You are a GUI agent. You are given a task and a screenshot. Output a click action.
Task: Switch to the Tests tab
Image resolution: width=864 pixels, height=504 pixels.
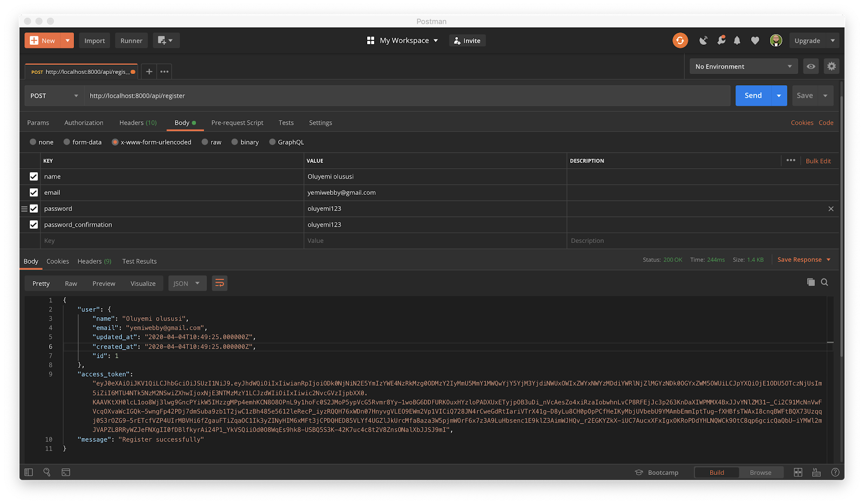pos(286,122)
